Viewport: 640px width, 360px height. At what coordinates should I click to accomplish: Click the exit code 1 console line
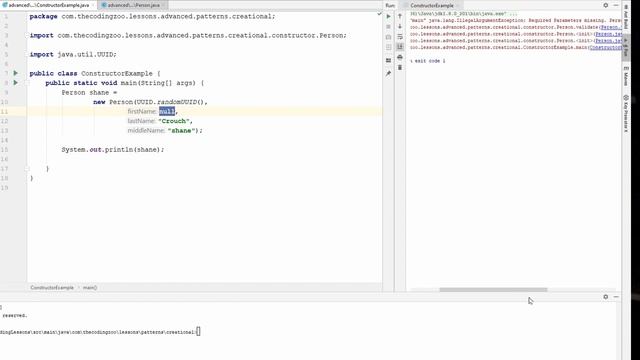click(428, 61)
